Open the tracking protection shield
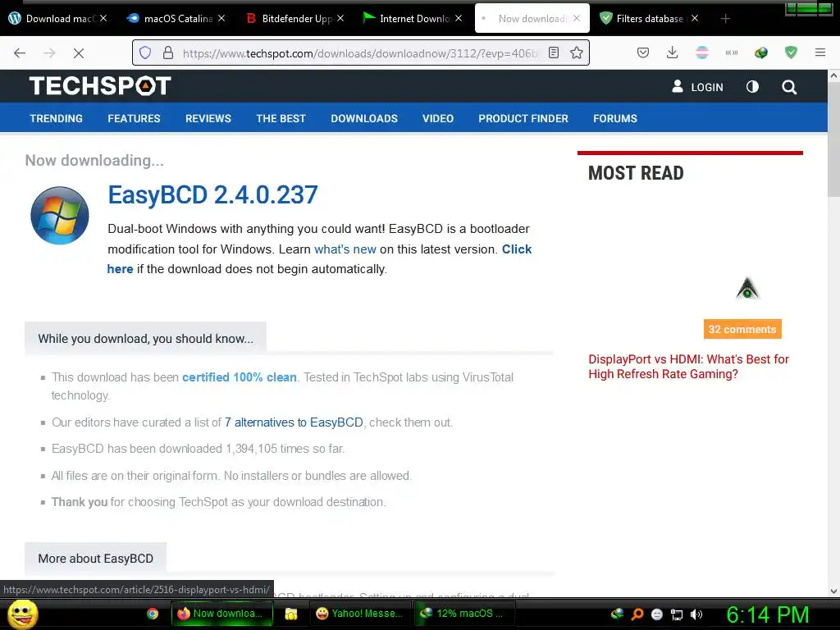 click(145, 52)
